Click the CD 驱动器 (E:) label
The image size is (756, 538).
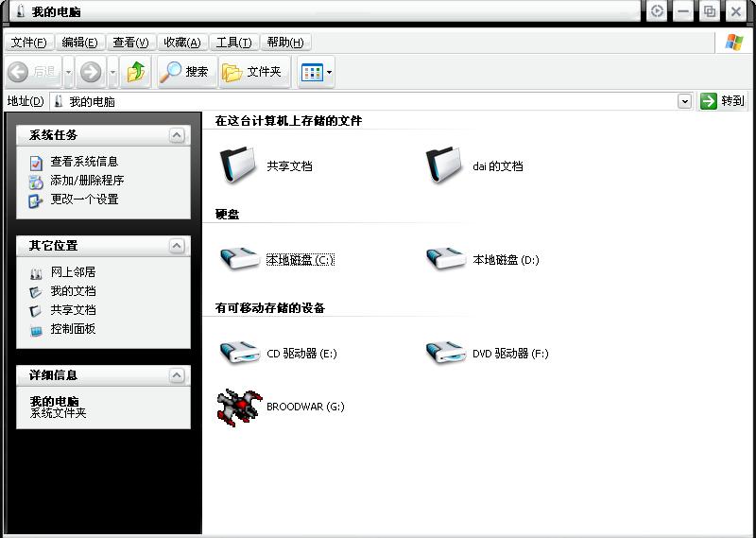(301, 354)
